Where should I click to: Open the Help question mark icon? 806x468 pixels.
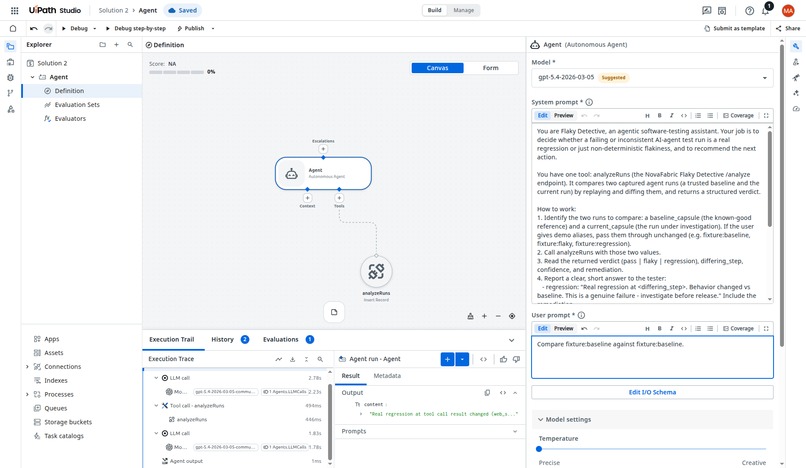[x=749, y=11]
